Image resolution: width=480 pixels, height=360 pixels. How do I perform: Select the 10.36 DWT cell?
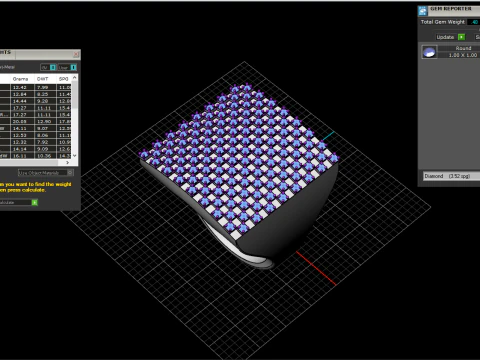45,156
